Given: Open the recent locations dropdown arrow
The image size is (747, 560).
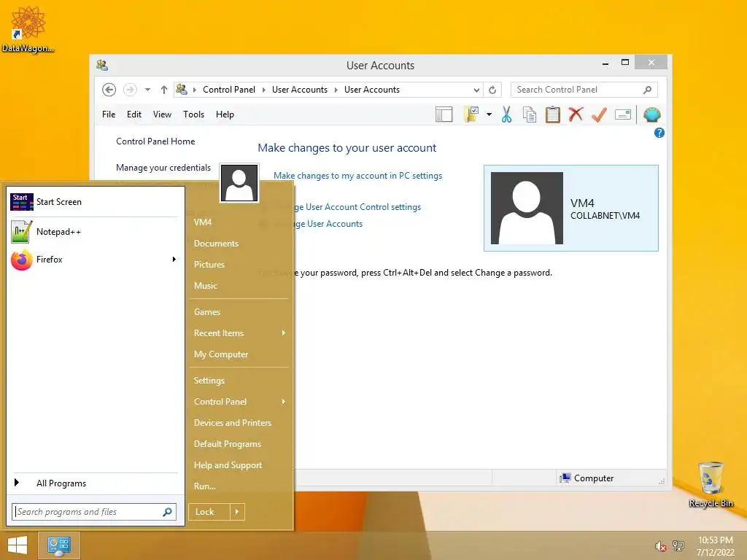Looking at the screenshot, I should (147, 90).
